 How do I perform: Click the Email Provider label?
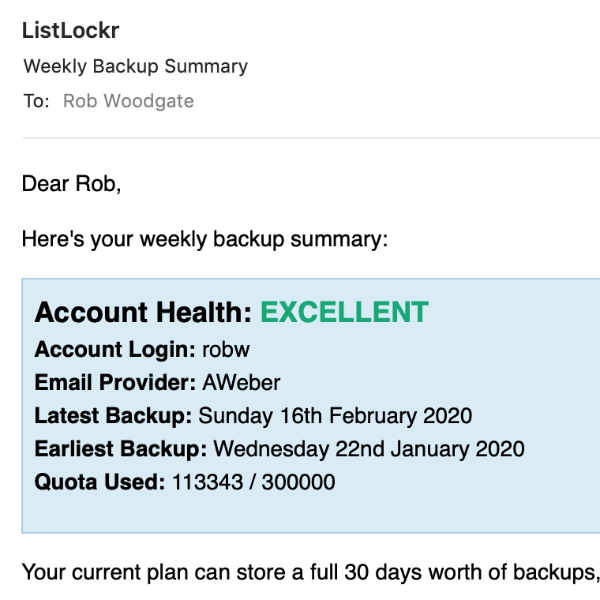tap(115, 383)
